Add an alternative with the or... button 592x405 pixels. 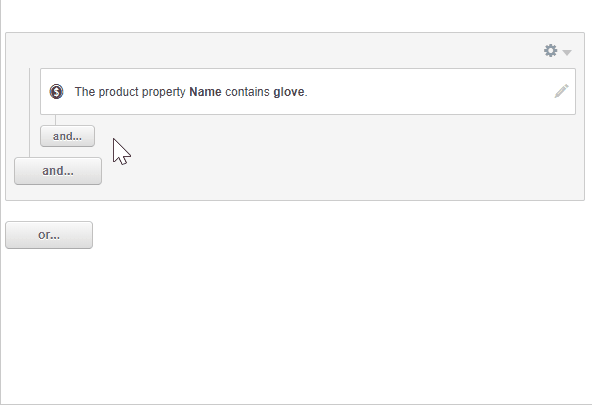coord(49,235)
